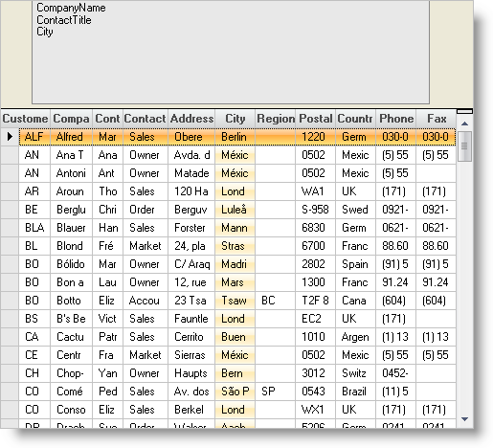This screenshot has width=493, height=448.
Task: Sort by the City column header
Action: (235, 119)
